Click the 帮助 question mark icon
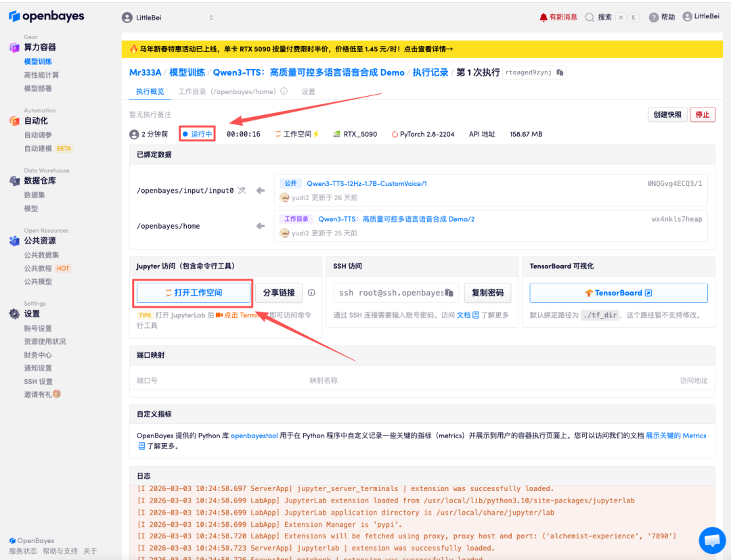The width and height of the screenshot is (731, 560). click(x=654, y=17)
